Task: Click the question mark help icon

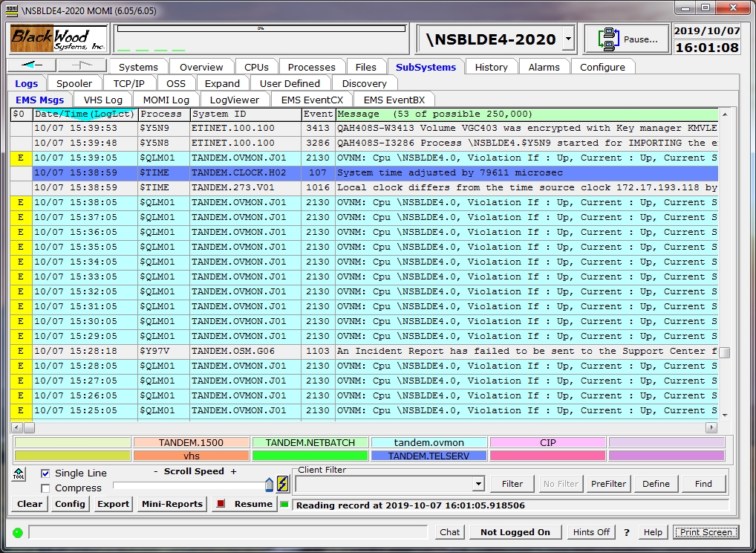Action: point(627,532)
